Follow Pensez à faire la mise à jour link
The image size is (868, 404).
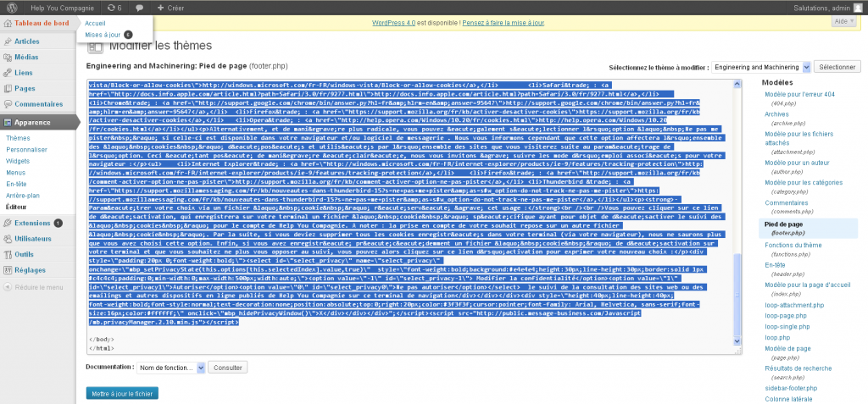pyautogui.click(x=504, y=23)
